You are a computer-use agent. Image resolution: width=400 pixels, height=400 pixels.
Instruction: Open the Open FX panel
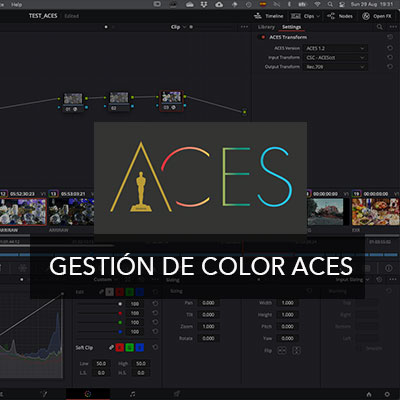377,16
